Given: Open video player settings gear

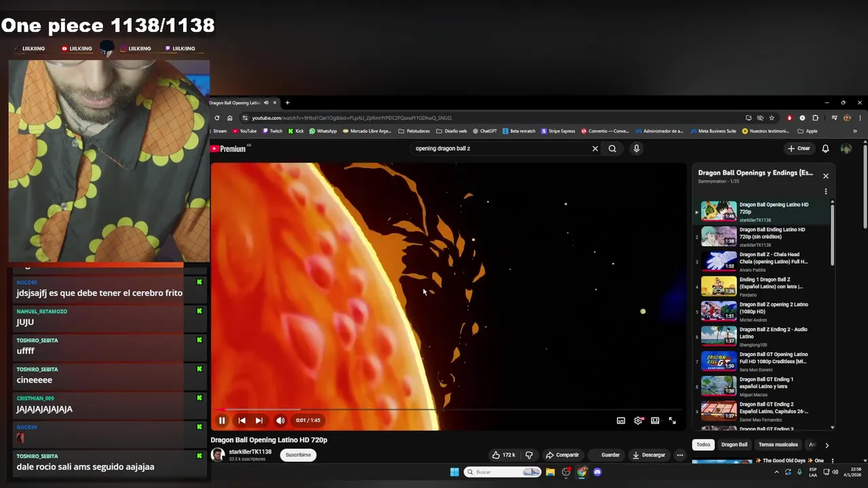Looking at the screenshot, I should 638,420.
